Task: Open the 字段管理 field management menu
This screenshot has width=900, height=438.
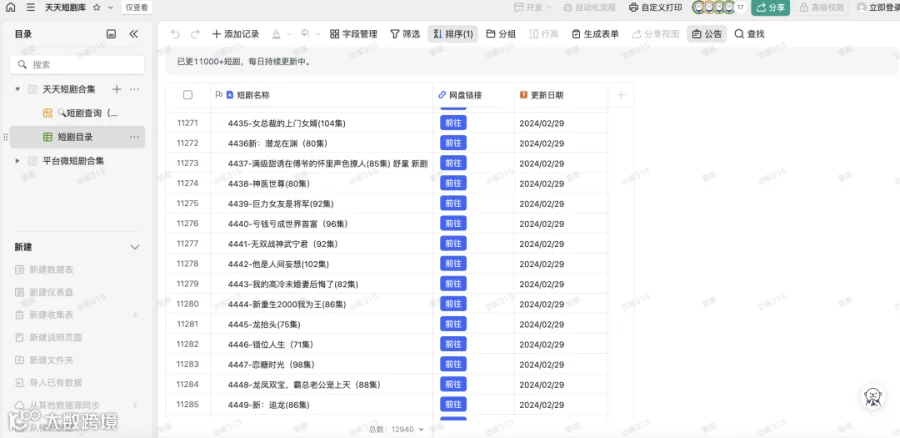Action: point(354,34)
